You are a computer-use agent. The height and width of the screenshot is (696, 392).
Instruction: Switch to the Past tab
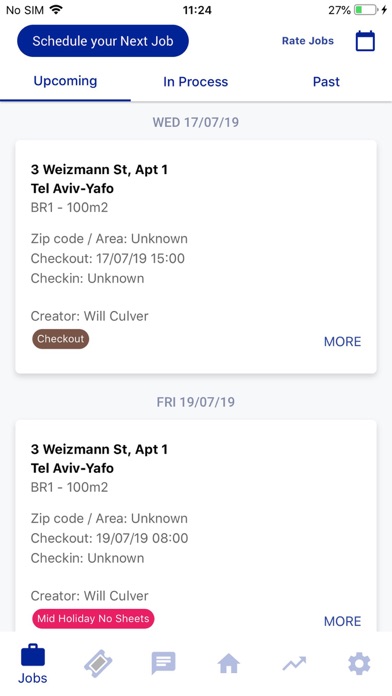click(326, 82)
